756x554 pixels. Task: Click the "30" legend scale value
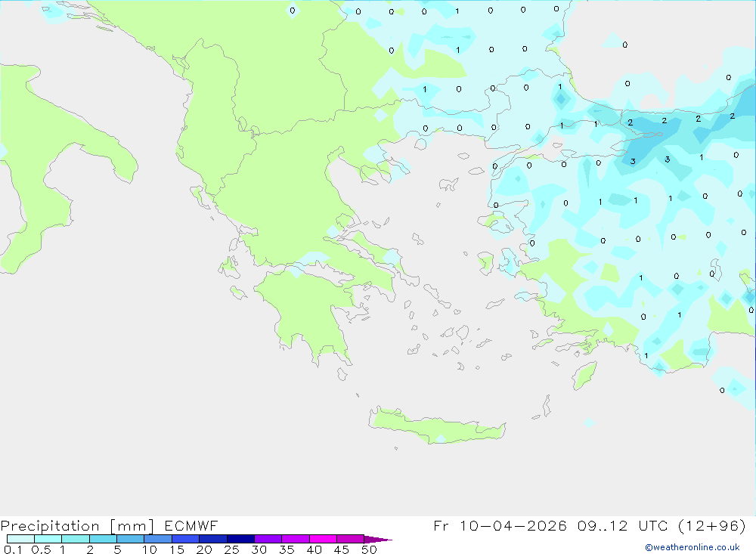tap(259, 549)
